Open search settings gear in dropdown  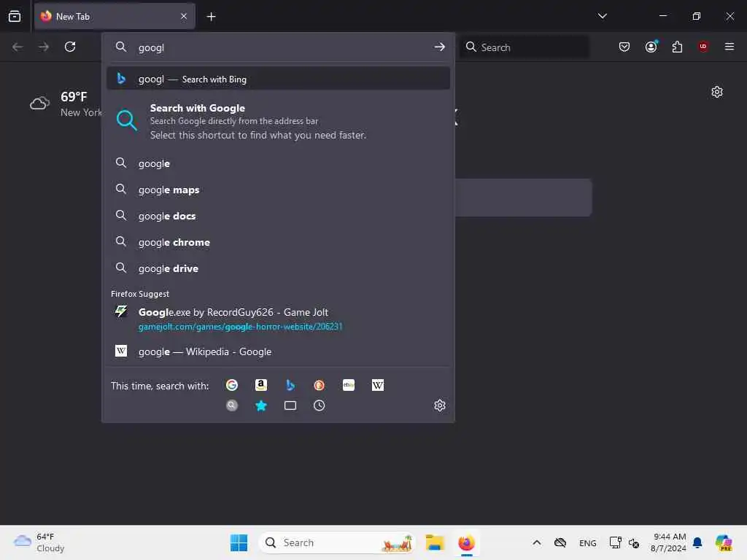pyautogui.click(x=440, y=405)
